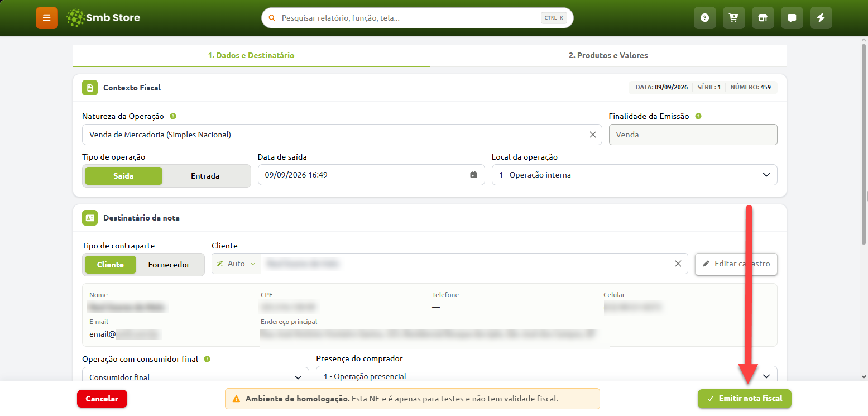Clear the selected Cliente field
This screenshot has width=868, height=416.
point(678,264)
